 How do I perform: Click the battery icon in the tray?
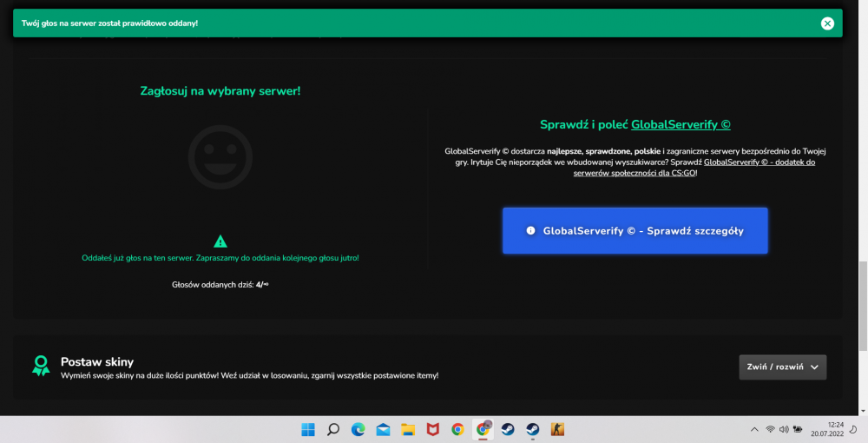point(798,429)
